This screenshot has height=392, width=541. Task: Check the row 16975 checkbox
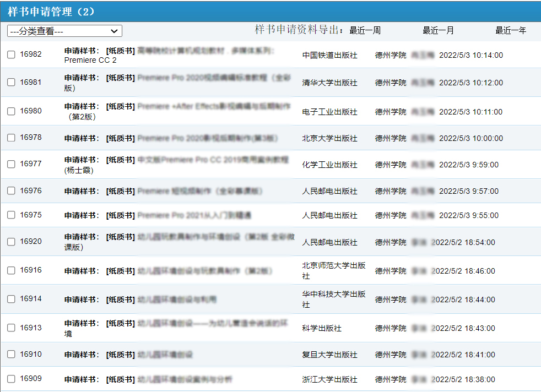tap(11, 215)
